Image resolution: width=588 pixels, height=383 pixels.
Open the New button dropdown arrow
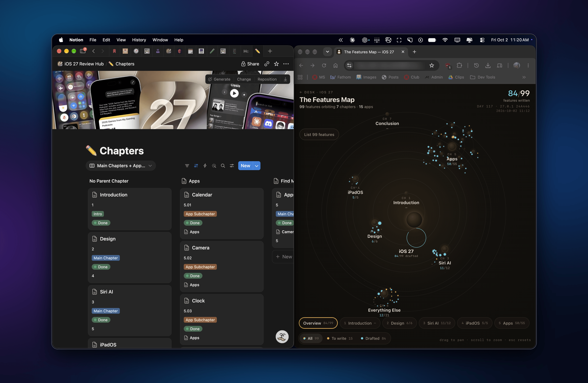pos(257,166)
